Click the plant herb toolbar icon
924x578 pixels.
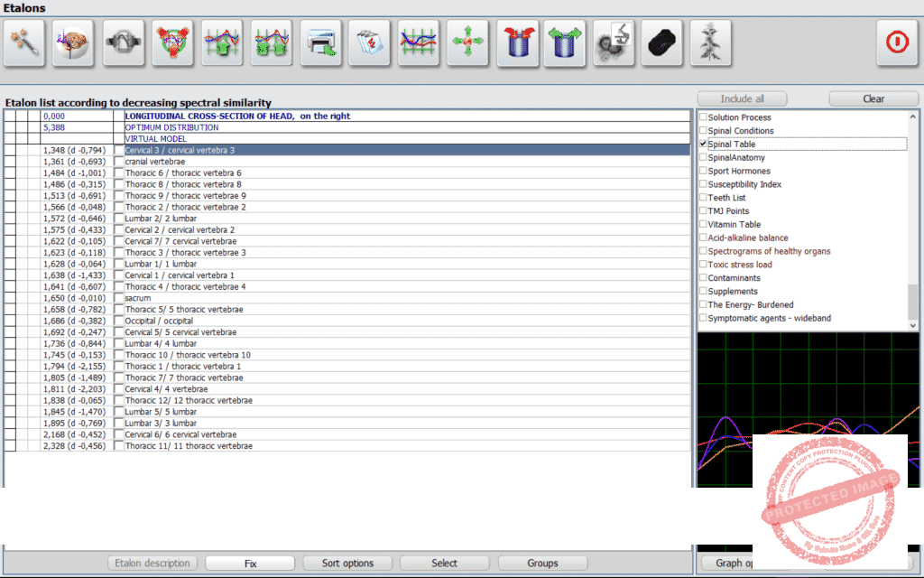[x=711, y=42]
